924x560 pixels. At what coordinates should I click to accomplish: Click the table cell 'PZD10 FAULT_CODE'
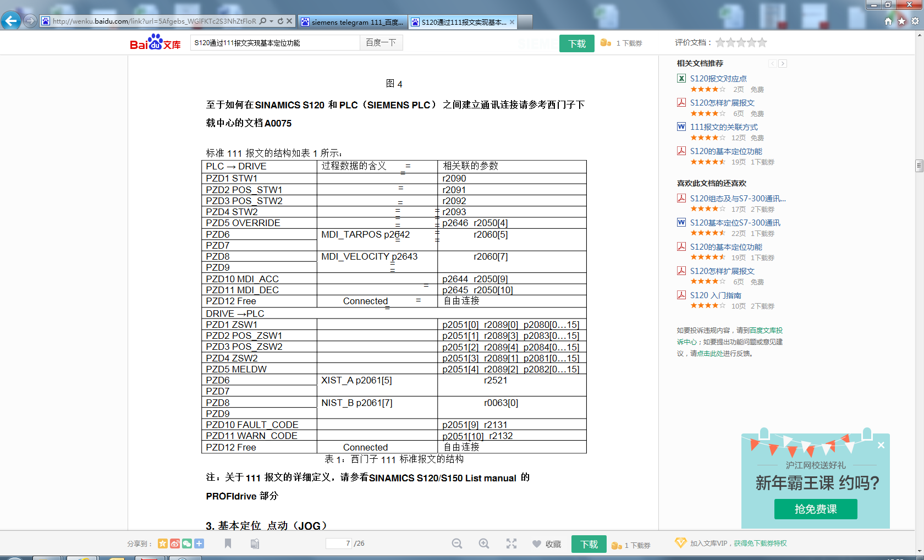click(259, 425)
